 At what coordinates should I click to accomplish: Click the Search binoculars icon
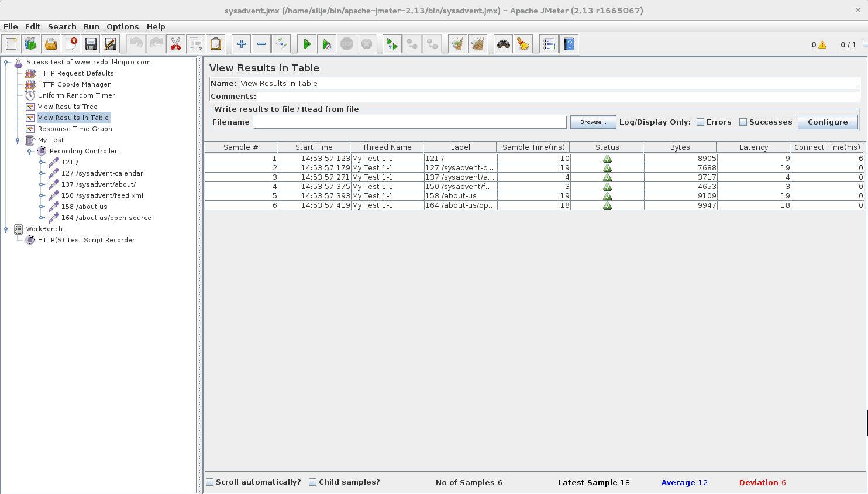click(x=503, y=44)
